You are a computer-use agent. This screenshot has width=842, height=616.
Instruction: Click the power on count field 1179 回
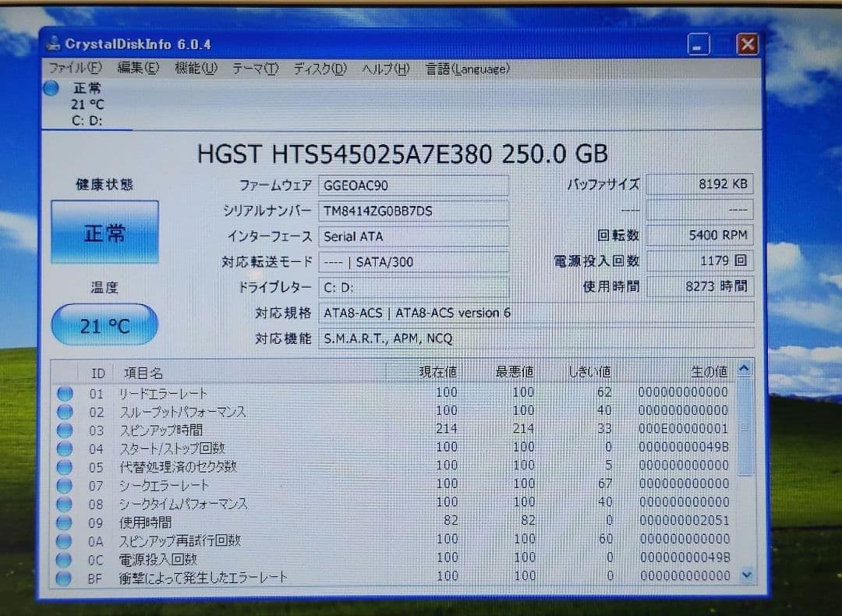[x=699, y=261]
